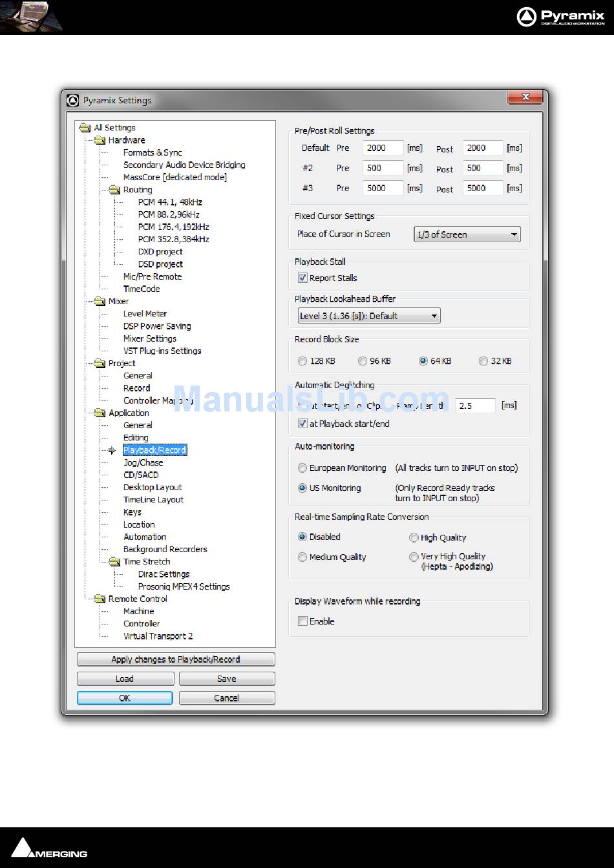
Task: Open the Playback Lookahead Buffer dropdown
Action: point(368,316)
